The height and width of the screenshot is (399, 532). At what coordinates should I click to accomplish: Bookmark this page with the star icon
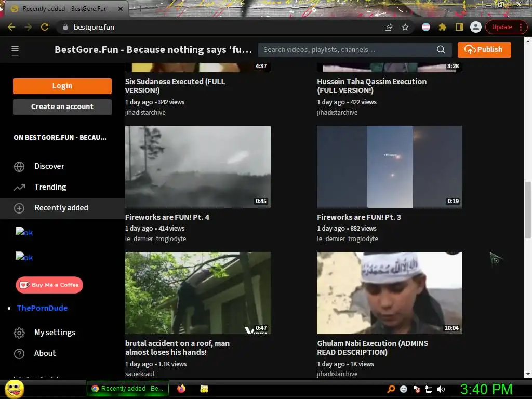click(x=405, y=27)
